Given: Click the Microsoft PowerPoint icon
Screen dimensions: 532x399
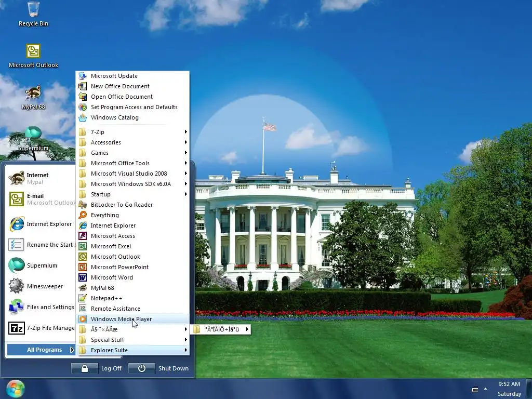Looking at the screenshot, I should click(83, 267).
